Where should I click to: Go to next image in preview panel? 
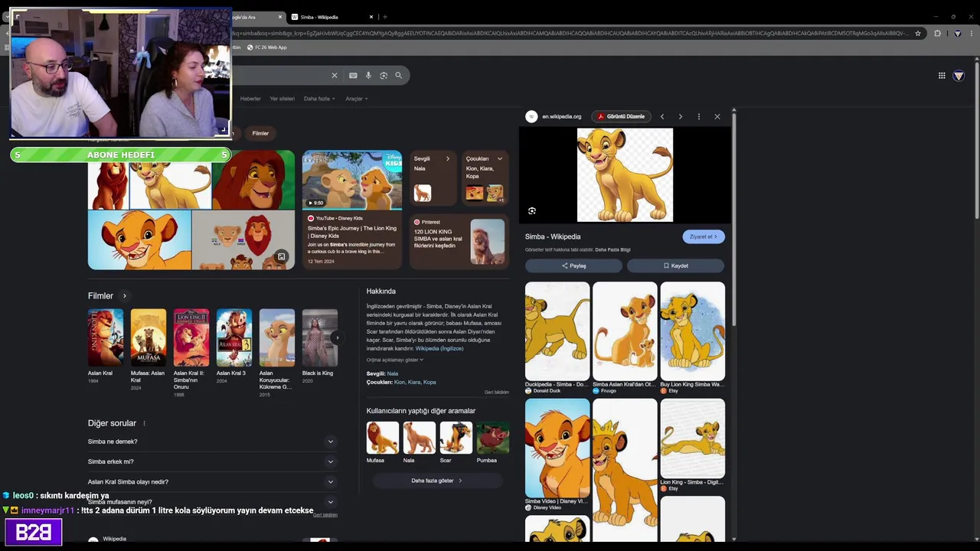click(680, 116)
